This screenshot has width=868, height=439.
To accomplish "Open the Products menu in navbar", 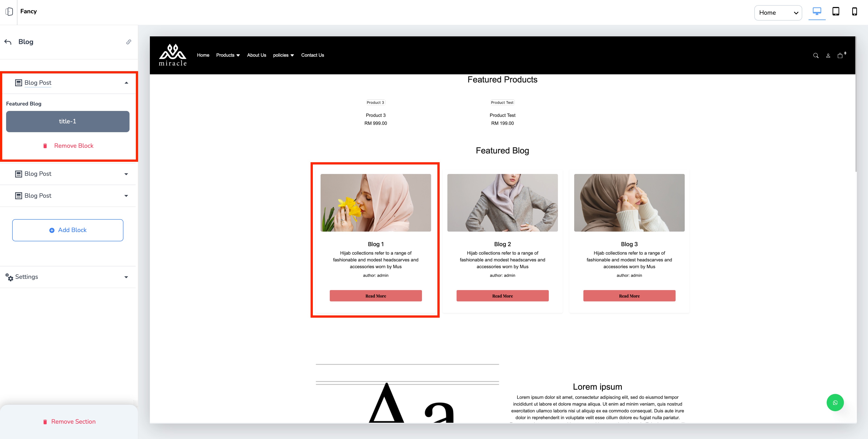I will click(228, 55).
